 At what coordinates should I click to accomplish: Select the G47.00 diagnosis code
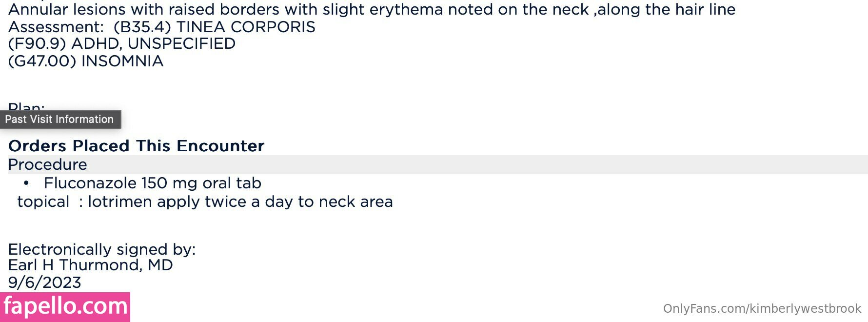click(42, 61)
